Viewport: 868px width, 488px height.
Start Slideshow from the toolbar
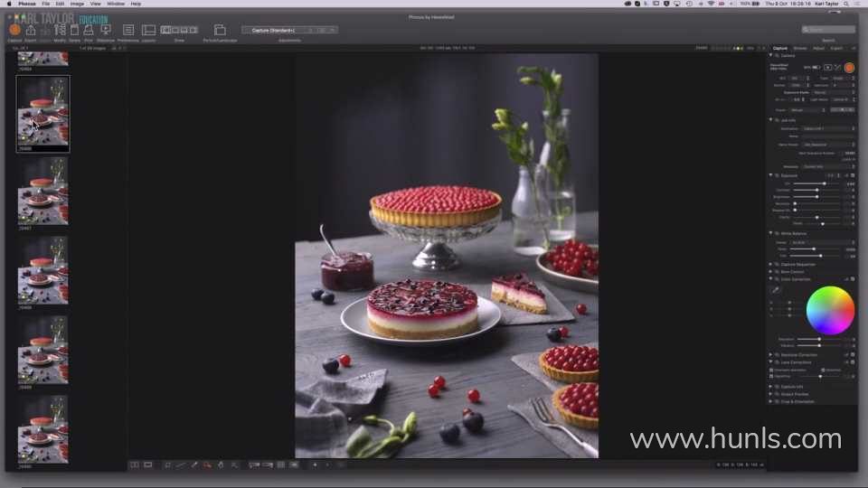[106, 30]
